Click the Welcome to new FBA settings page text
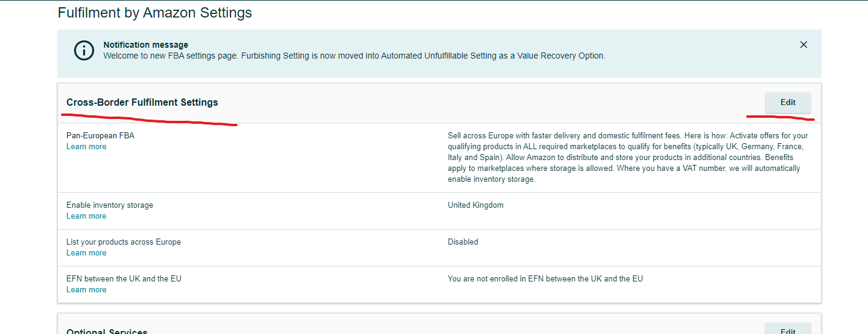Viewport: 868px width, 334px height. [x=354, y=56]
